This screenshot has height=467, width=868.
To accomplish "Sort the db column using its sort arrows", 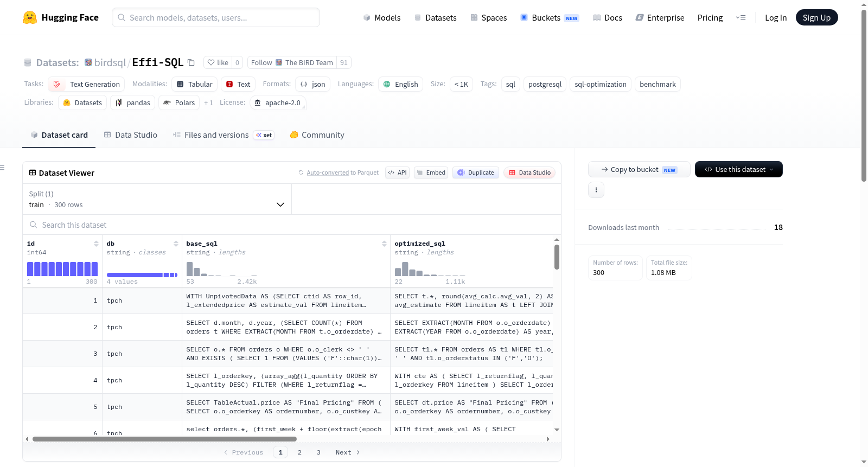I will [176, 244].
